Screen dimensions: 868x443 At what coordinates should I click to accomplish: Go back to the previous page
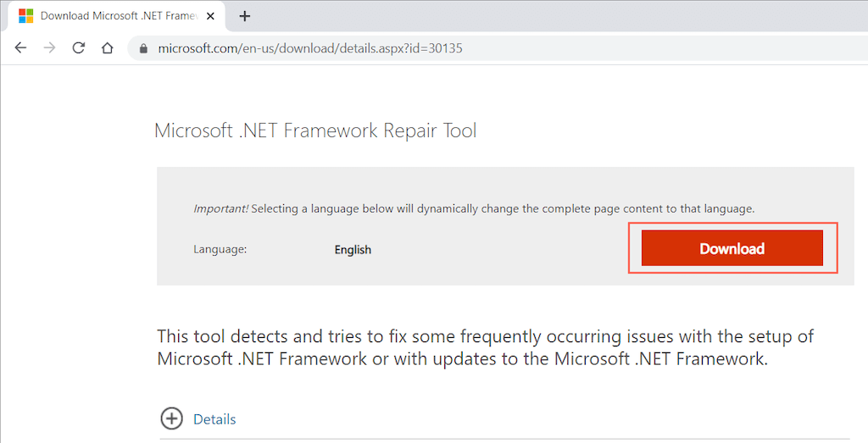click(20, 48)
